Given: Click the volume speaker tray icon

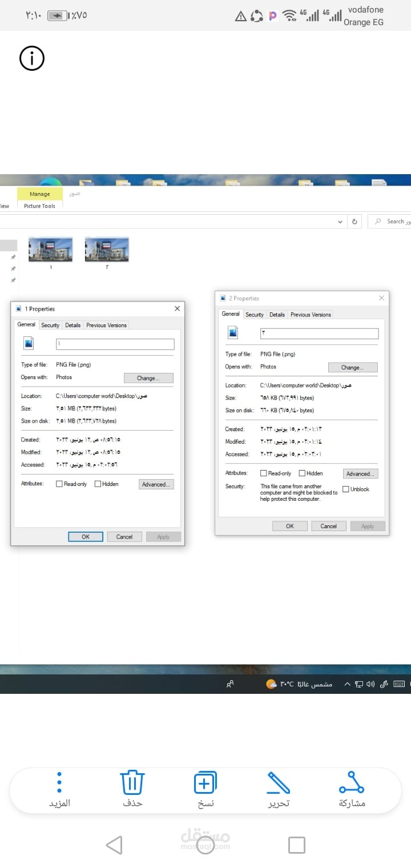Looking at the screenshot, I should tap(370, 684).
